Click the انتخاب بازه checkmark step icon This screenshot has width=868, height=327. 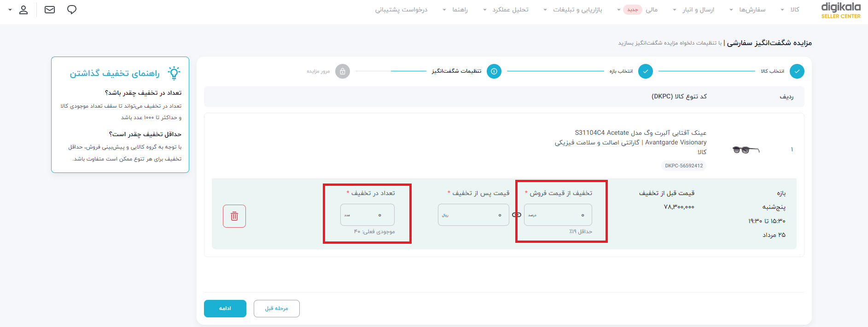point(646,71)
